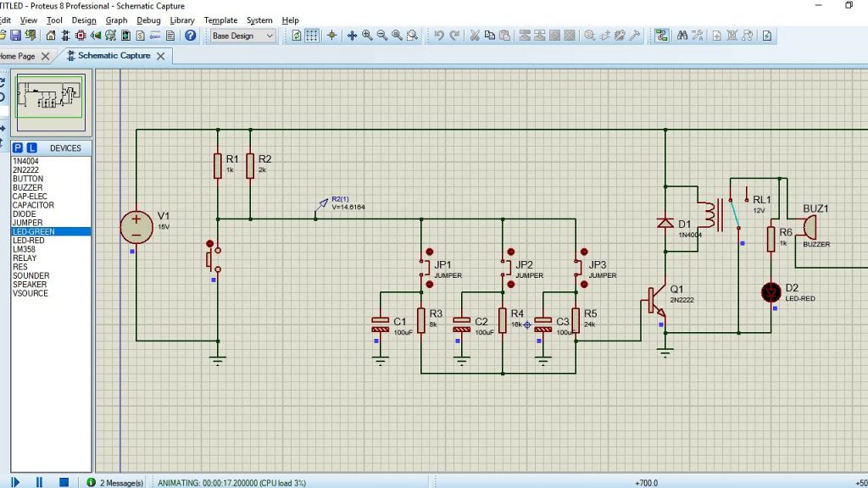Click the Zoom Out magnifier icon
Image resolution: width=868 pixels, height=488 pixels.
click(382, 36)
